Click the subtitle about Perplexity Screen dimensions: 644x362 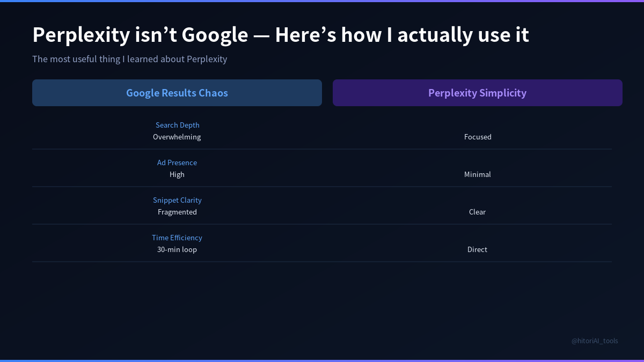(x=130, y=59)
